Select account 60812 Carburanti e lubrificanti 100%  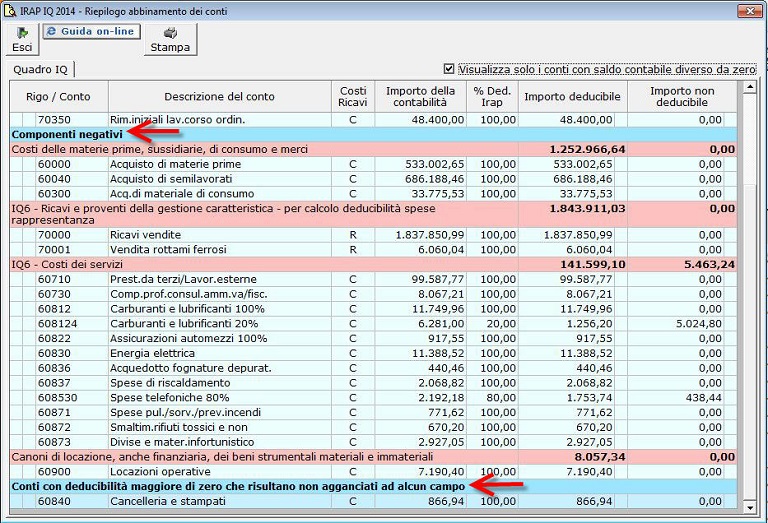coord(373,309)
